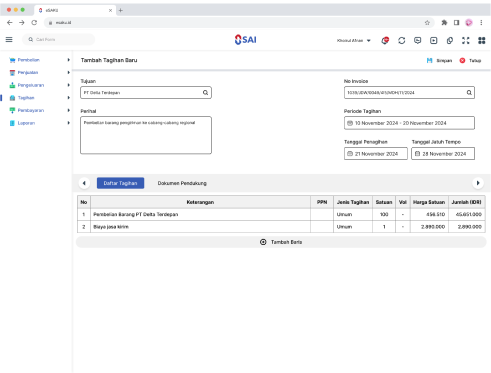Viewport: 491px width, 373px height.
Task: Open Pengeluaran in the sidebar
Action: pos(31,85)
